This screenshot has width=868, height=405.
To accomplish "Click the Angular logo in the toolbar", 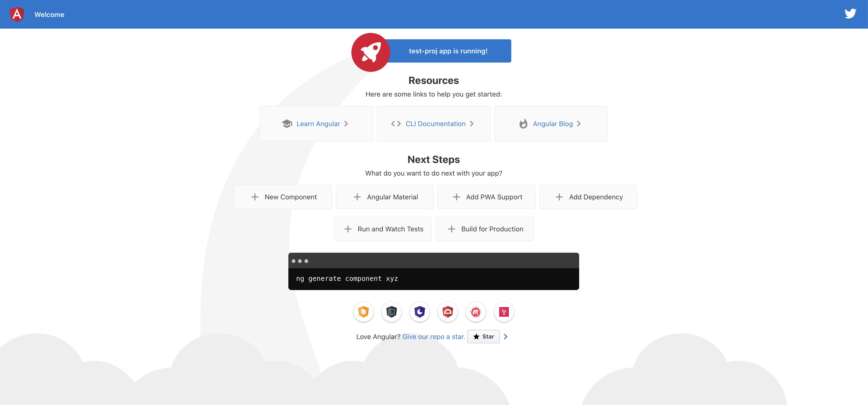I will [17, 14].
